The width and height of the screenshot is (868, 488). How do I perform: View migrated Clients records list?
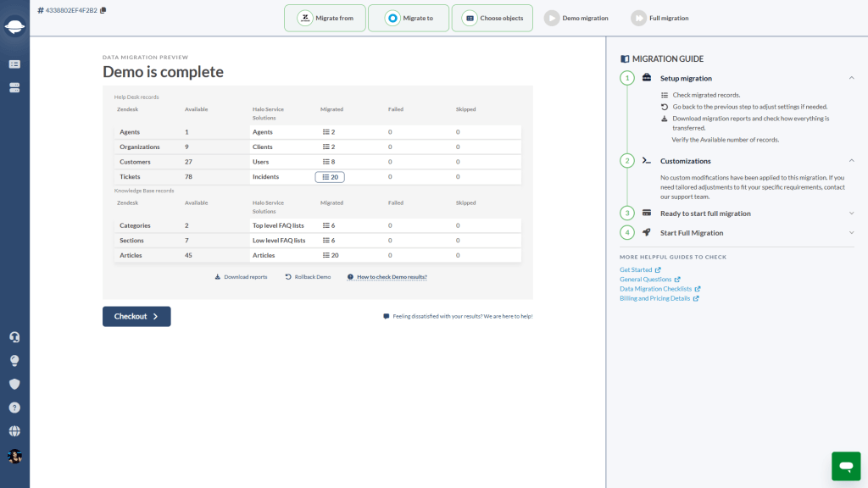pos(329,147)
